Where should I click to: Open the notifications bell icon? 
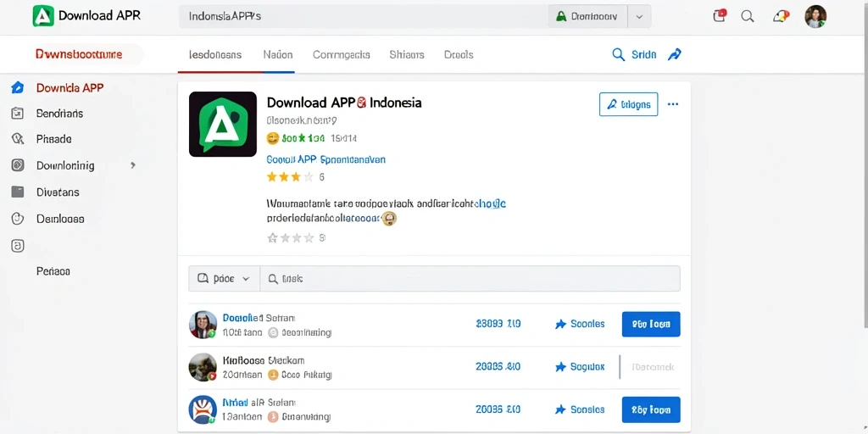[x=780, y=17]
